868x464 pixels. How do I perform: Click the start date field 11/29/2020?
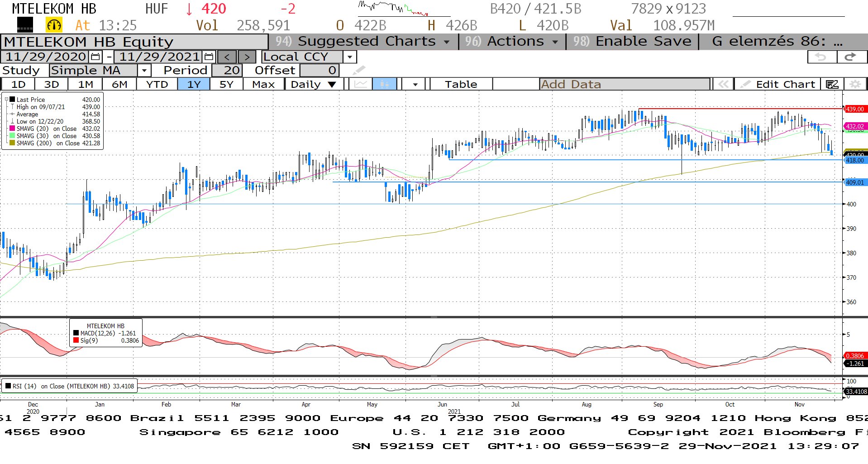(45, 57)
